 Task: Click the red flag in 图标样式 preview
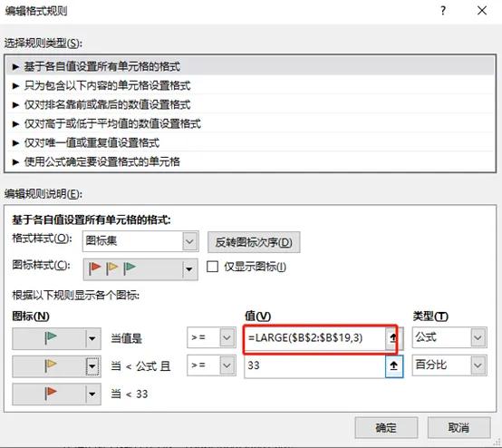point(95,268)
